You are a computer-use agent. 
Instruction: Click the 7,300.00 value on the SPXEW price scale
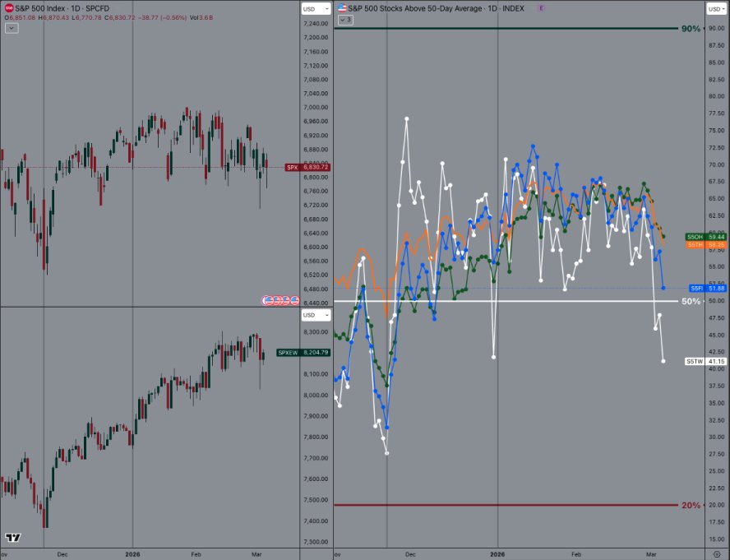316,542
